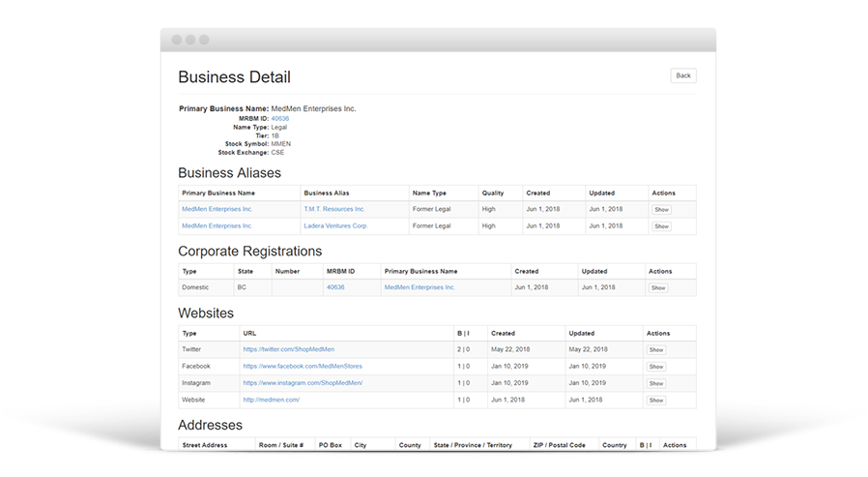868x477 pixels.
Task: Select the URL column header in Websites
Action: (249, 334)
